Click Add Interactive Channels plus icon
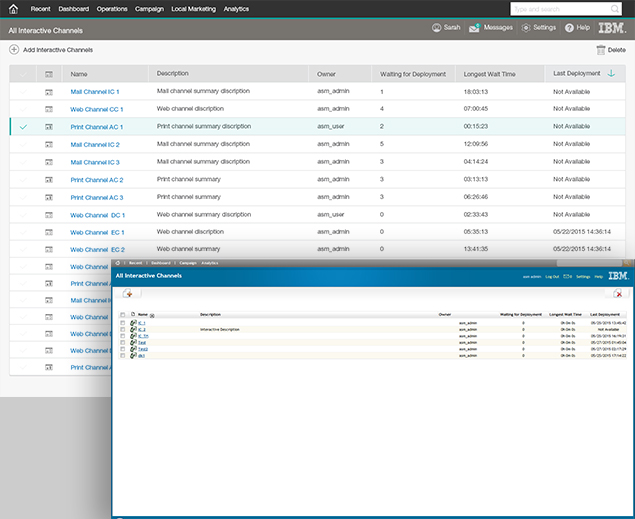The width and height of the screenshot is (635, 519). pos(14,49)
